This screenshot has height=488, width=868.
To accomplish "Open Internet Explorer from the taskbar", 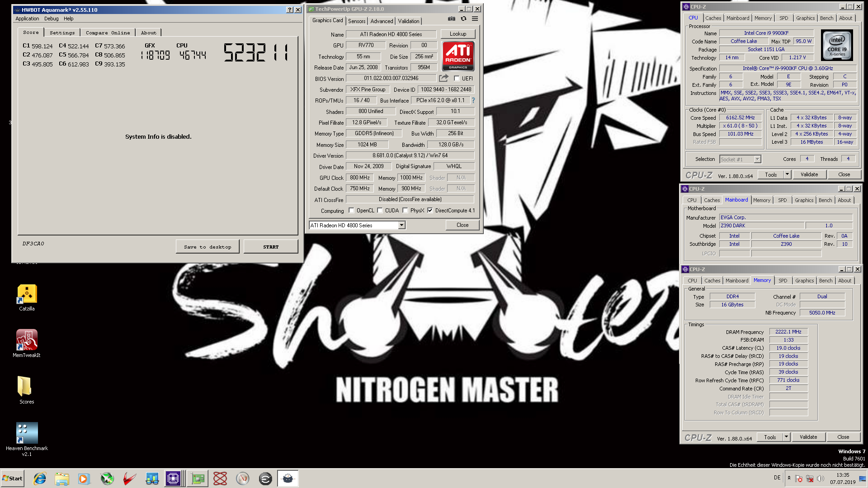I will click(x=40, y=479).
